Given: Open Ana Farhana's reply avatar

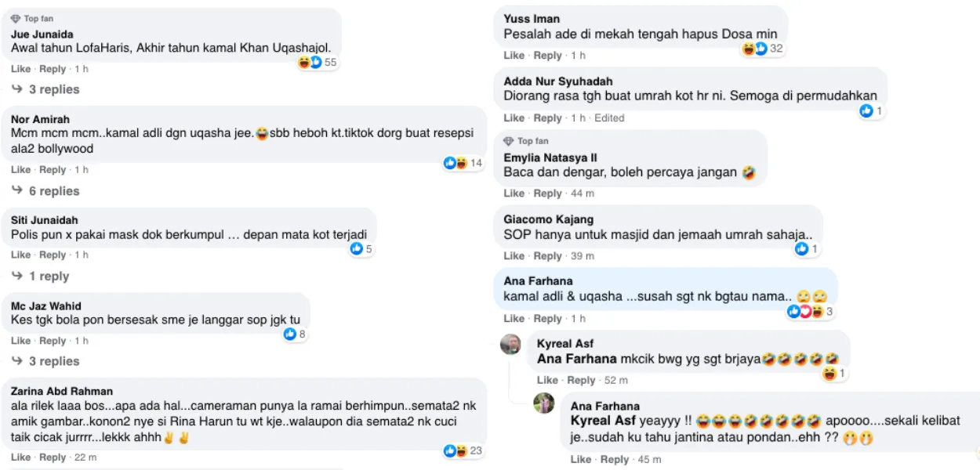Looking at the screenshot, I should pyautogui.click(x=544, y=403).
